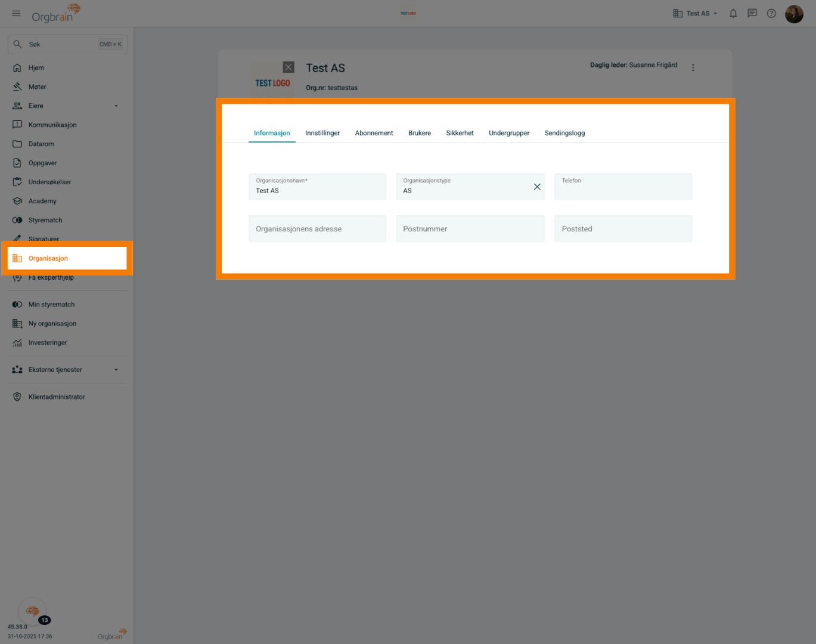Click the three-dot menu beside Daglig leder
816x644 pixels.
pos(693,67)
